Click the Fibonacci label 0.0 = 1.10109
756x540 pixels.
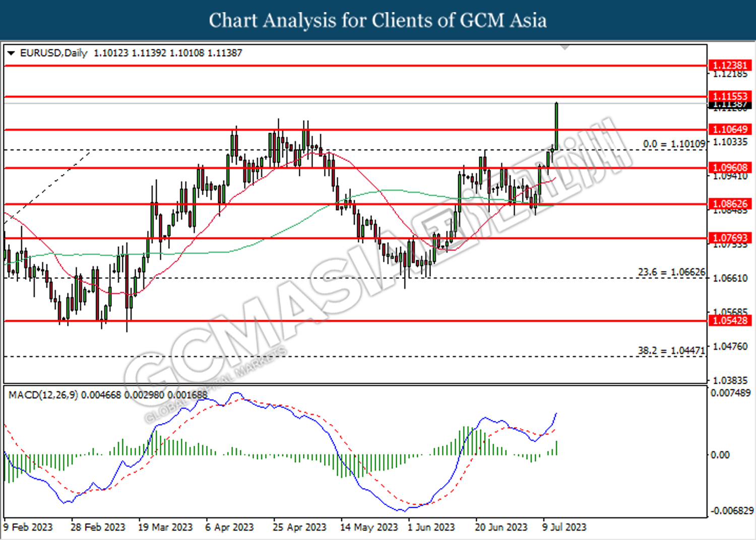[674, 144]
